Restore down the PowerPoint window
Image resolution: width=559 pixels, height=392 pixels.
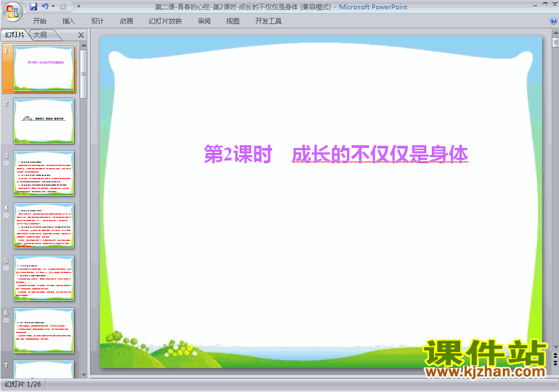(x=545, y=4)
